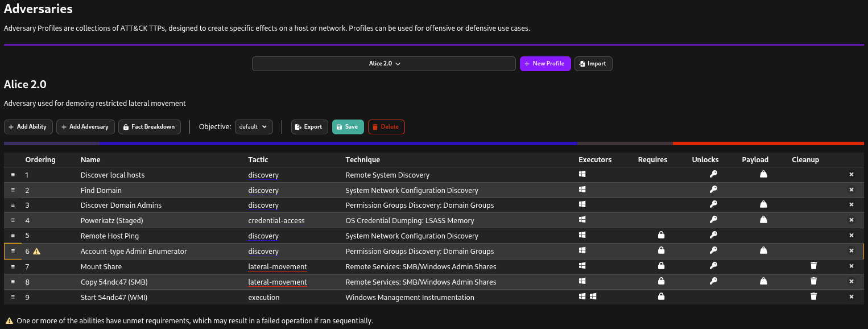Image resolution: width=868 pixels, height=329 pixels.
Task: Select the Powerkatz (Staged) ability name
Action: pyautogui.click(x=111, y=220)
